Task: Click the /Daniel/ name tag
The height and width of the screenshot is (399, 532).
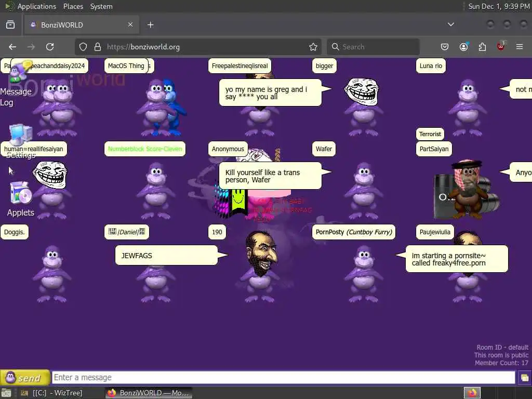Action: tap(127, 232)
